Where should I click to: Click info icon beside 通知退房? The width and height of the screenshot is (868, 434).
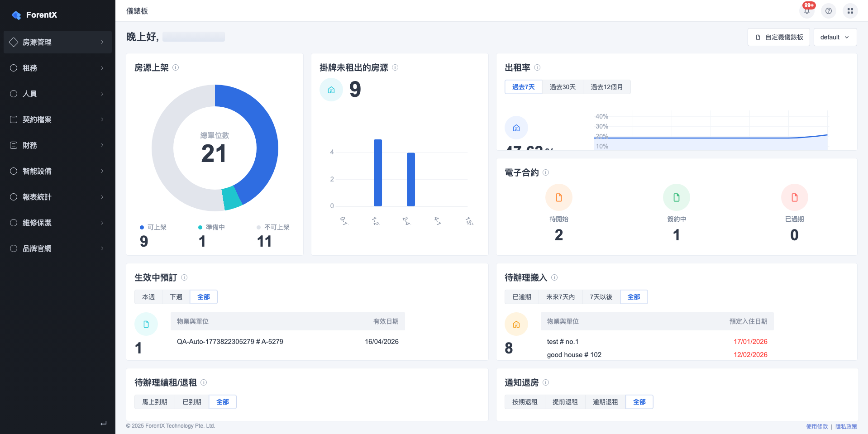(546, 382)
